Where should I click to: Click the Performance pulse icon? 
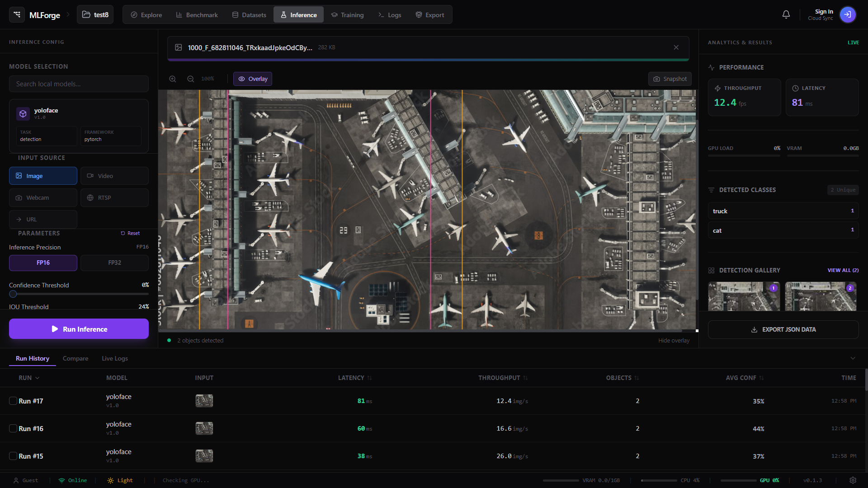tap(711, 67)
